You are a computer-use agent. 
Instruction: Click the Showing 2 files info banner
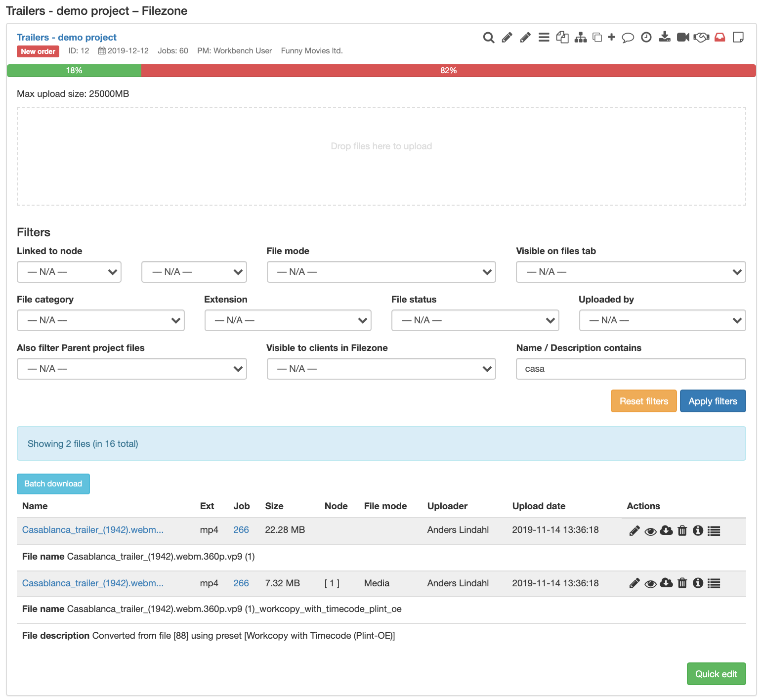coord(381,443)
